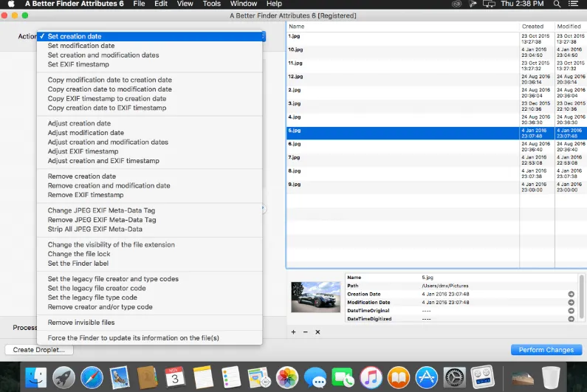The width and height of the screenshot is (587, 392).
Task: Open the View menu
Action: pyautogui.click(x=185, y=4)
